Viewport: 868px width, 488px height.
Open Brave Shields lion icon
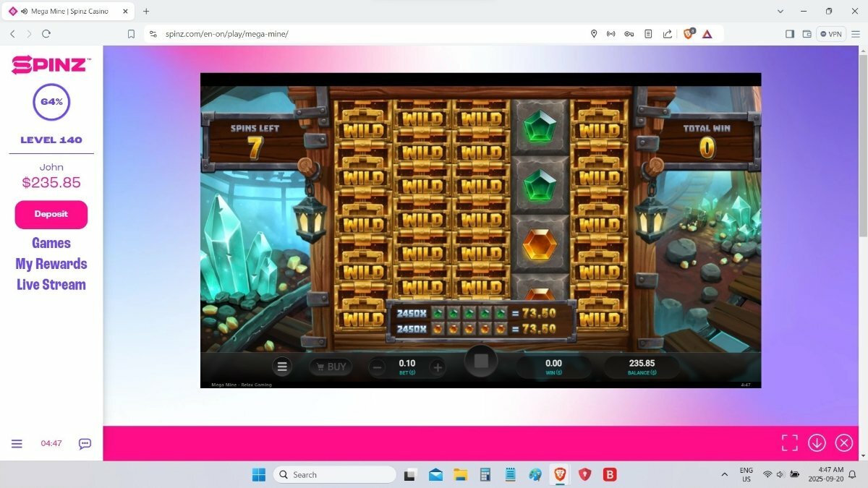(x=688, y=33)
